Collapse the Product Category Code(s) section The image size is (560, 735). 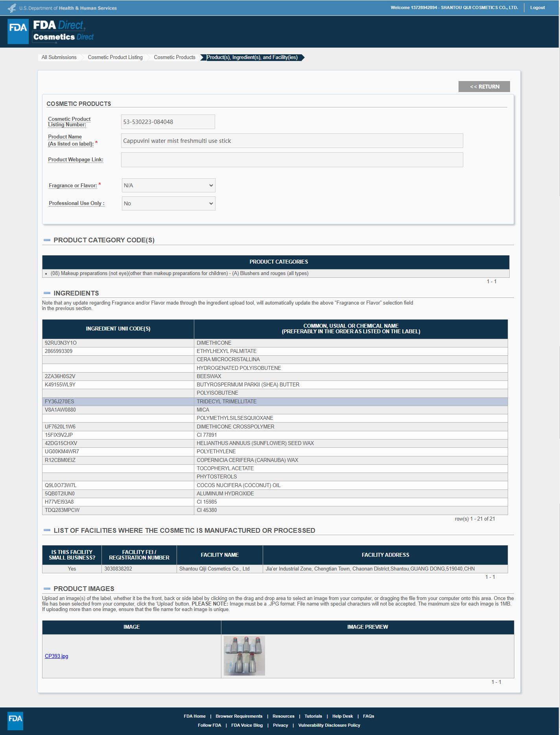click(x=47, y=240)
